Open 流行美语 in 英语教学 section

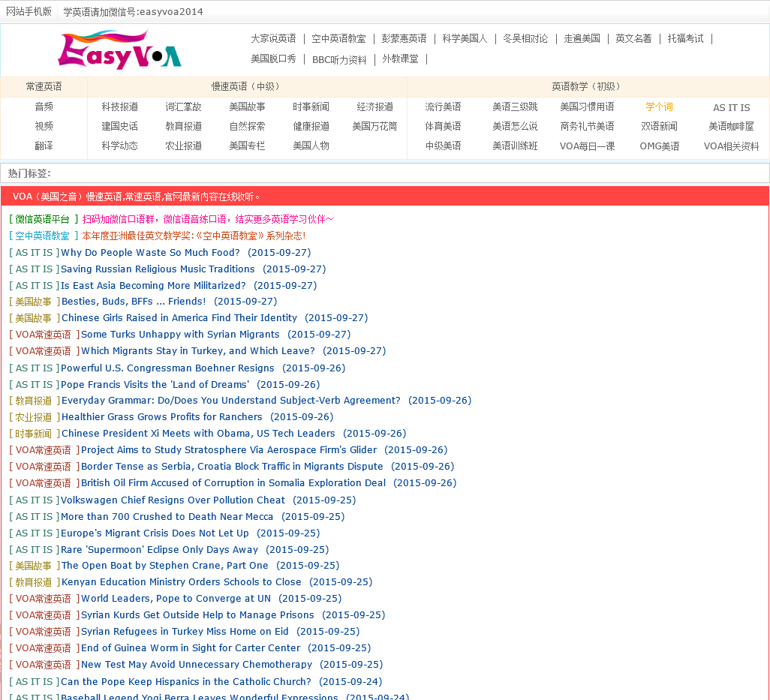[x=443, y=107]
